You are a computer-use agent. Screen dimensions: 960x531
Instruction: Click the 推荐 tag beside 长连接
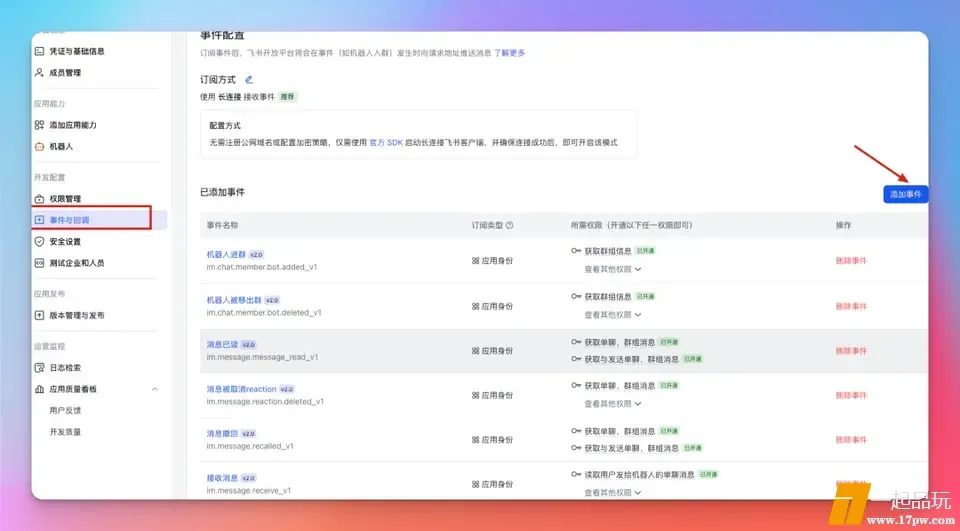pos(287,97)
